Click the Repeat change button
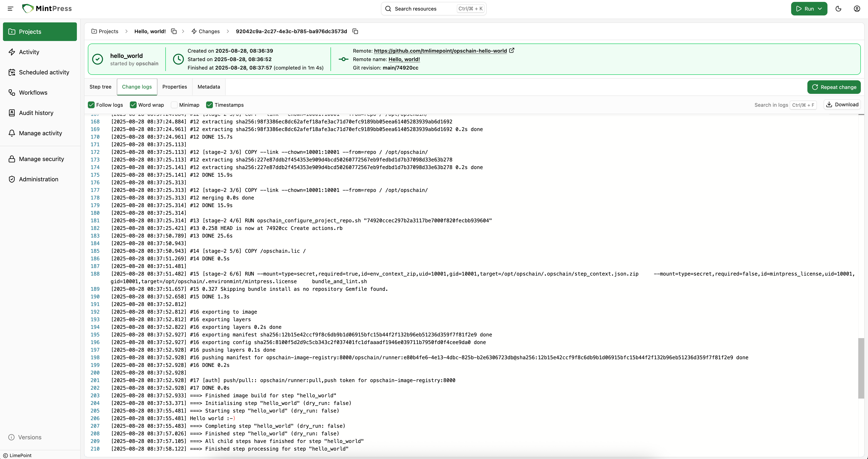 (x=834, y=87)
